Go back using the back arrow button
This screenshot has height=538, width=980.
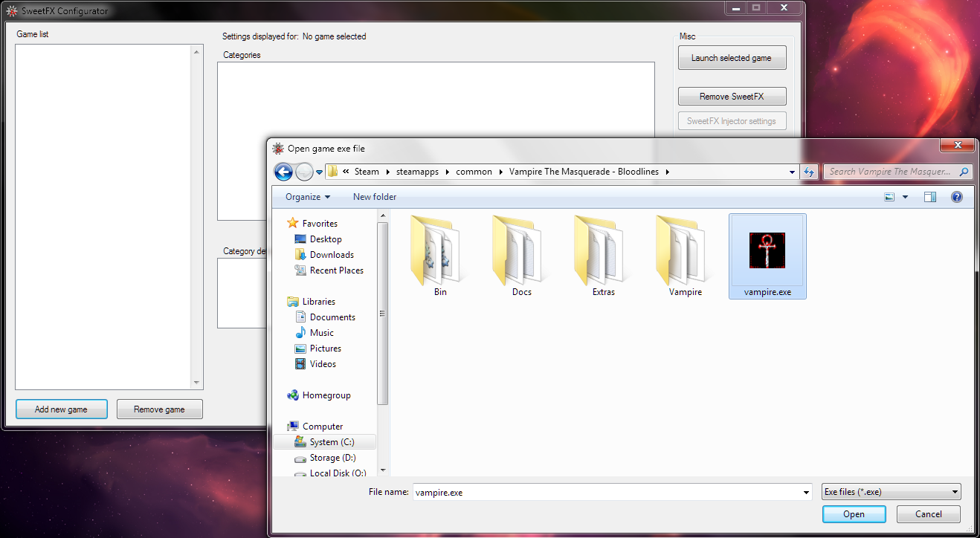pyautogui.click(x=283, y=172)
